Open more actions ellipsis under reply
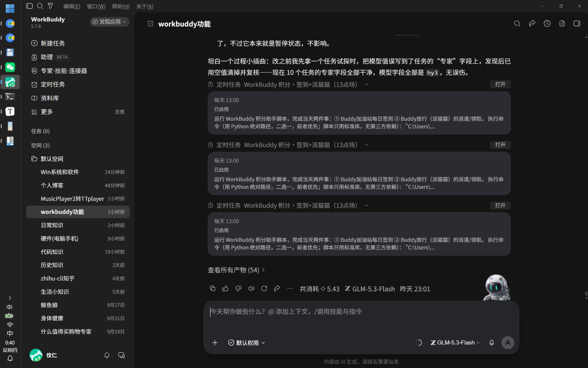The width and height of the screenshot is (588, 368). 290,288
